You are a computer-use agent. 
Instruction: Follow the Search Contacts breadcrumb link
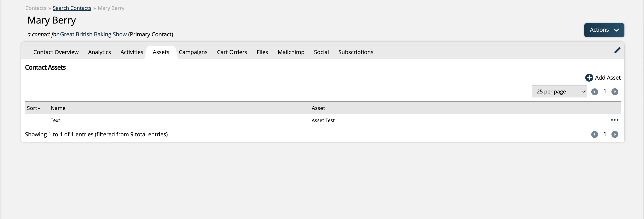(72, 8)
